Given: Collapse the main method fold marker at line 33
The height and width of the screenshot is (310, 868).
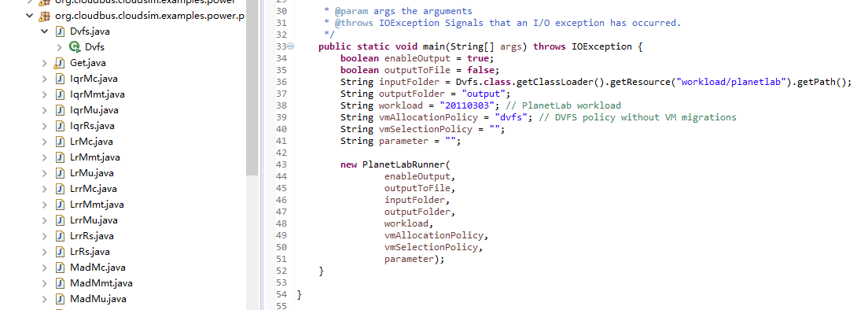Looking at the screenshot, I should [291, 46].
